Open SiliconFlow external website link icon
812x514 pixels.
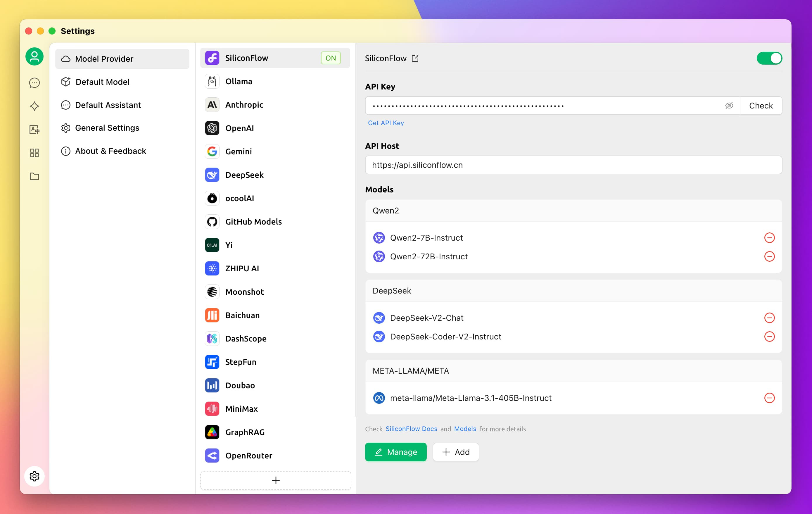(415, 59)
